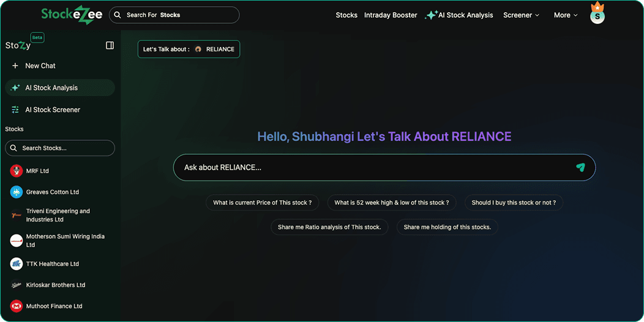
Task: Select TTK Healthcare Ltd logo icon
Action: coord(17,264)
